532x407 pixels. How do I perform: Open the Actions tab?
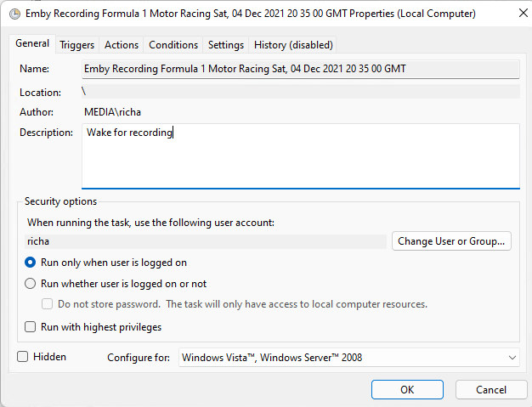click(x=122, y=45)
